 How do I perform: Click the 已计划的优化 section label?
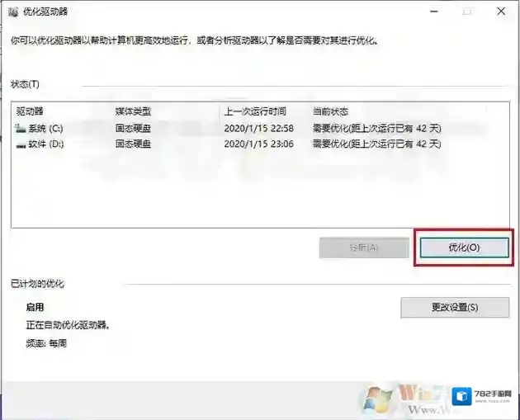tap(37, 284)
